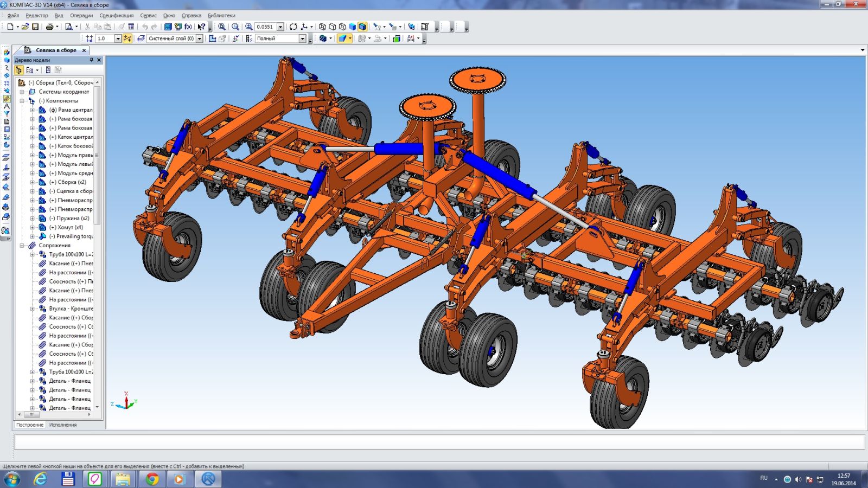This screenshot has height=488, width=868.
Task: Click the zoom scale value field 0.0551
Action: coord(265,27)
